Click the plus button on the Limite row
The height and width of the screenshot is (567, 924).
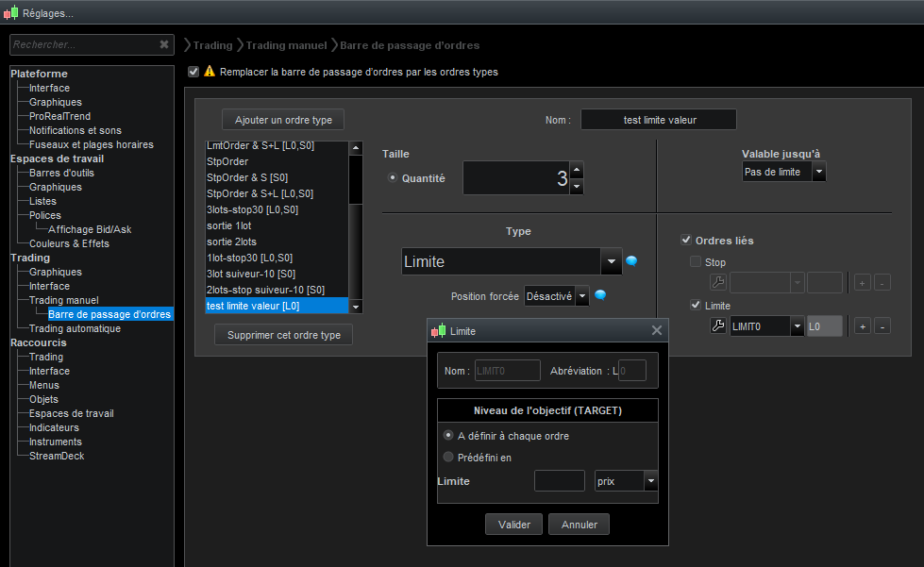coord(863,326)
